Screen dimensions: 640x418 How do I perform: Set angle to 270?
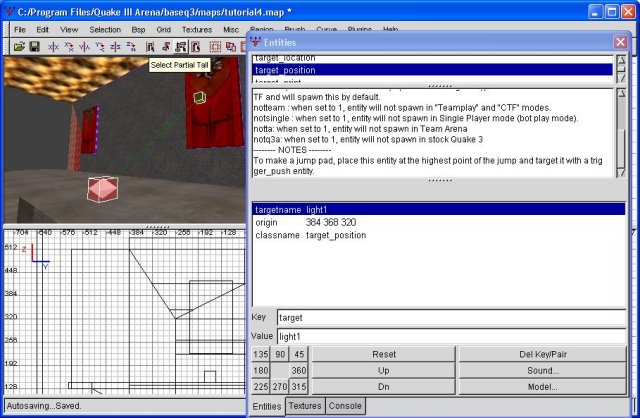pyautogui.click(x=280, y=387)
